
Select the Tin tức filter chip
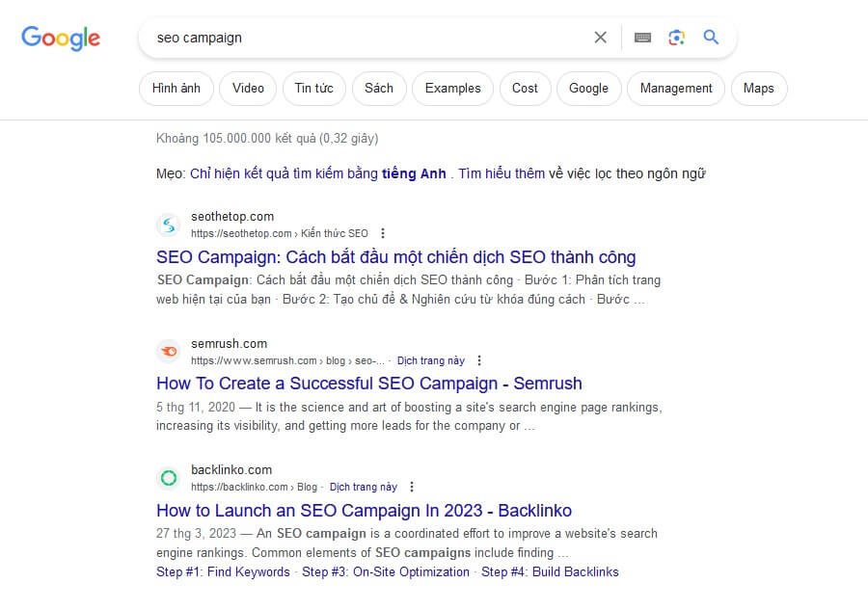coord(313,89)
